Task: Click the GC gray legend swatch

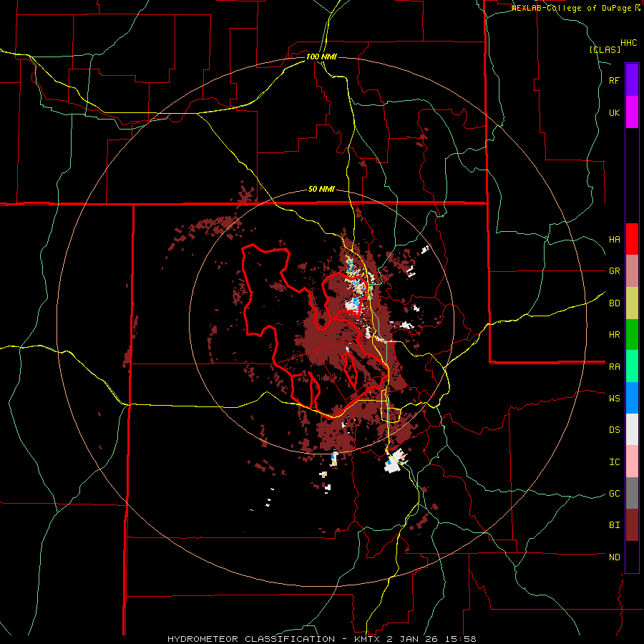Action: [x=632, y=493]
